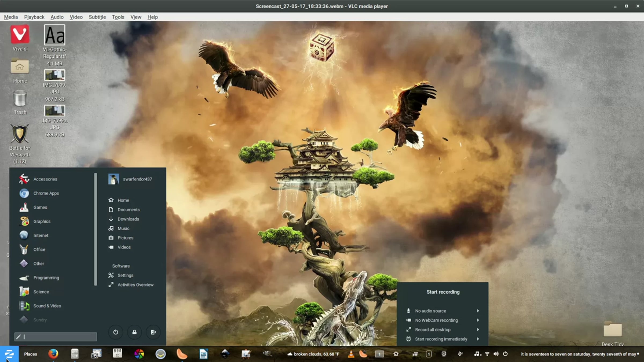Open the VLC Subtitle menu
644x362 pixels.
coord(97,17)
